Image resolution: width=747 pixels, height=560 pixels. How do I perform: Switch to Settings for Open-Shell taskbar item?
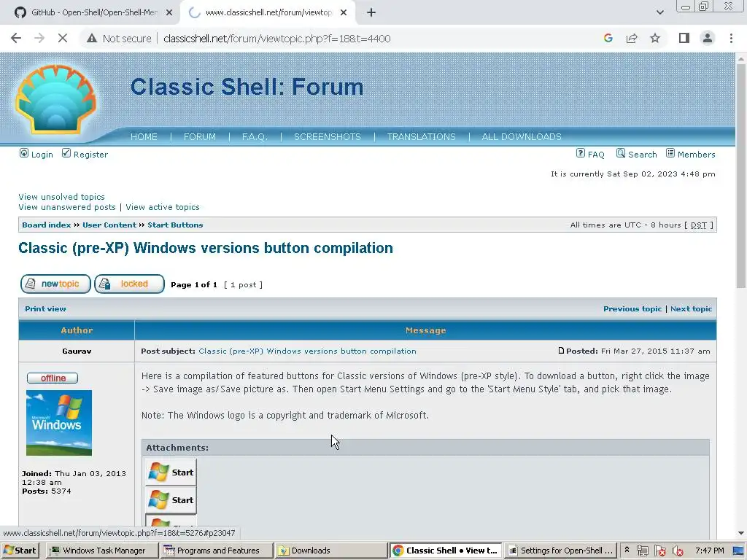(560, 551)
